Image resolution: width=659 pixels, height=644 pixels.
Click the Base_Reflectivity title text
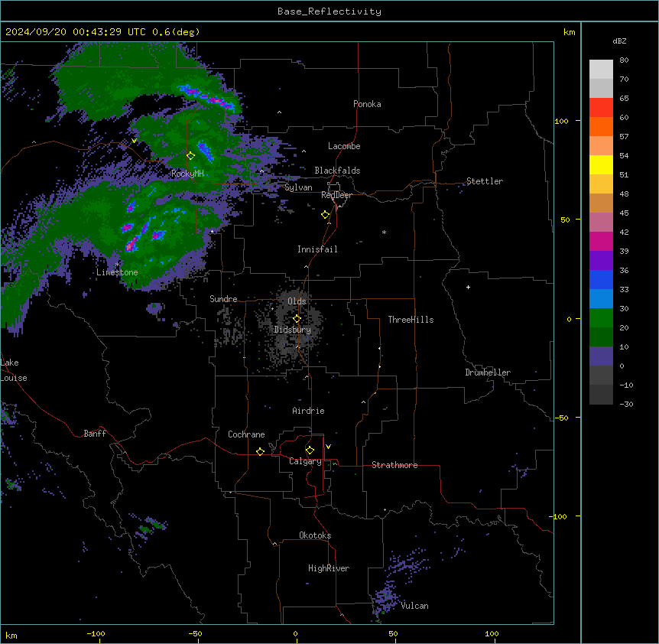coord(329,11)
